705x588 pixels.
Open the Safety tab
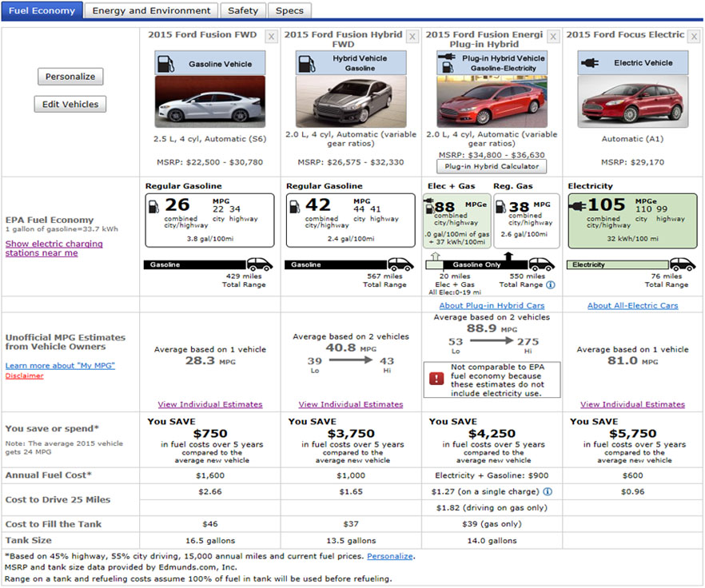(x=242, y=11)
